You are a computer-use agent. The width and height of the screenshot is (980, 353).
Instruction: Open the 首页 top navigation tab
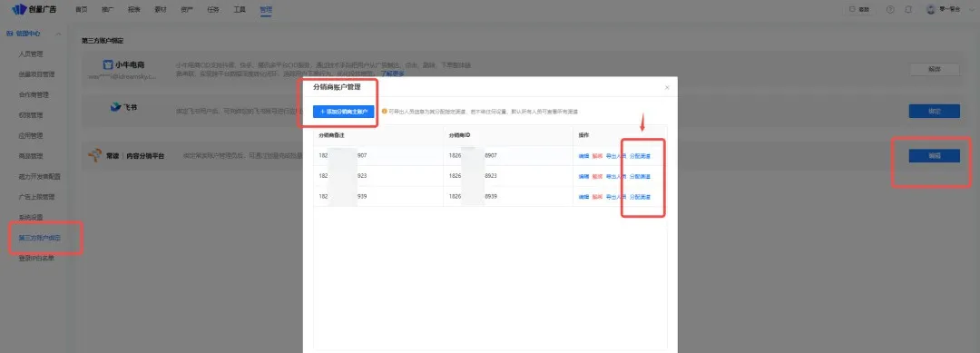tap(81, 10)
